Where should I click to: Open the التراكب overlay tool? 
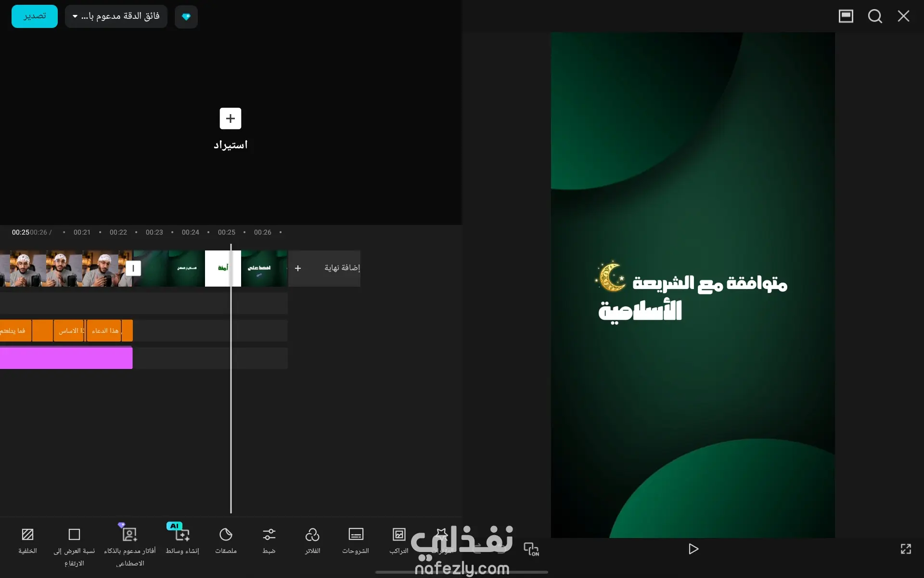click(399, 540)
